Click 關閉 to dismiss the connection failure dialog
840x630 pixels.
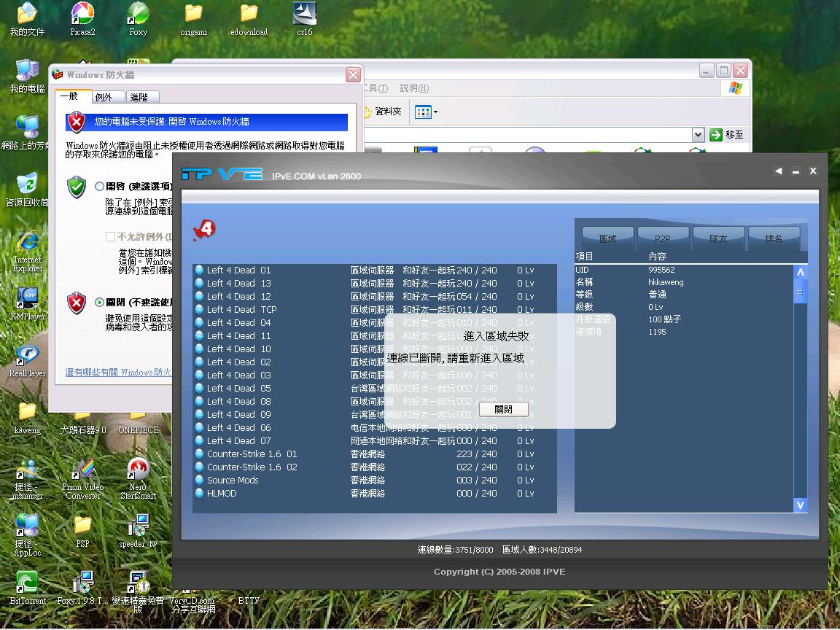point(504,409)
